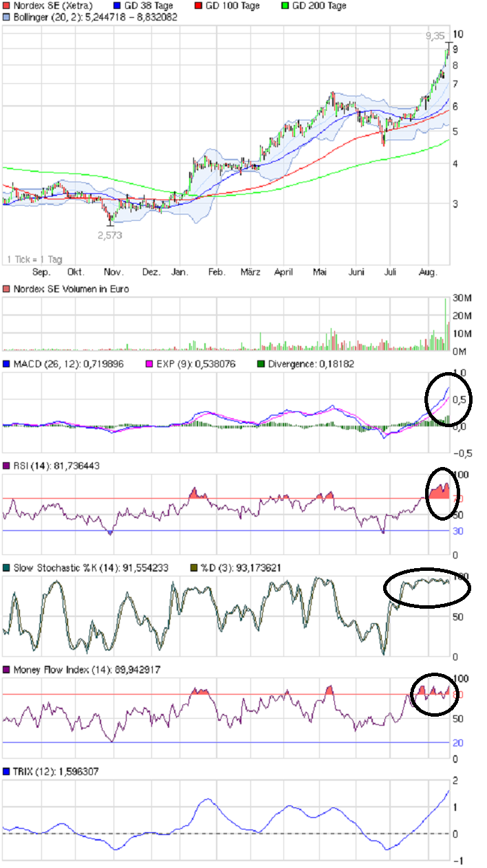Click the price axis value 3
Screen dimensions: 487x868
pos(455,204)
